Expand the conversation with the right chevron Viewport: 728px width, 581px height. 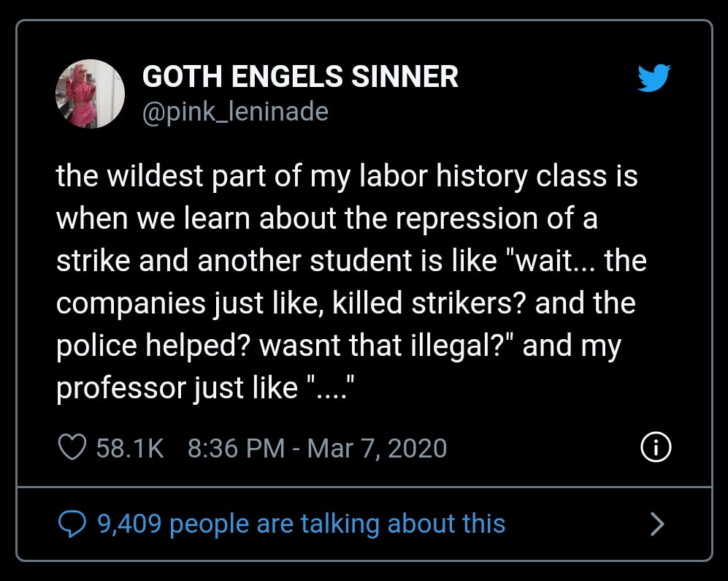click(x=657, y=523)
